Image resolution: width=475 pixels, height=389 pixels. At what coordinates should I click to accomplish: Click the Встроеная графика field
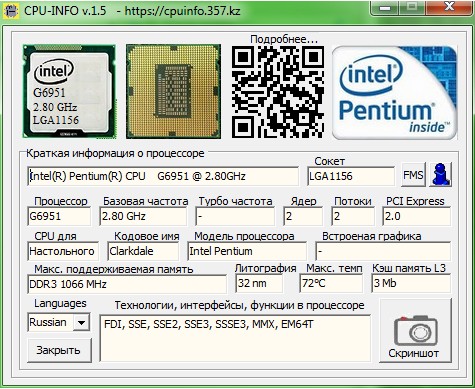[x=383, y=251]
